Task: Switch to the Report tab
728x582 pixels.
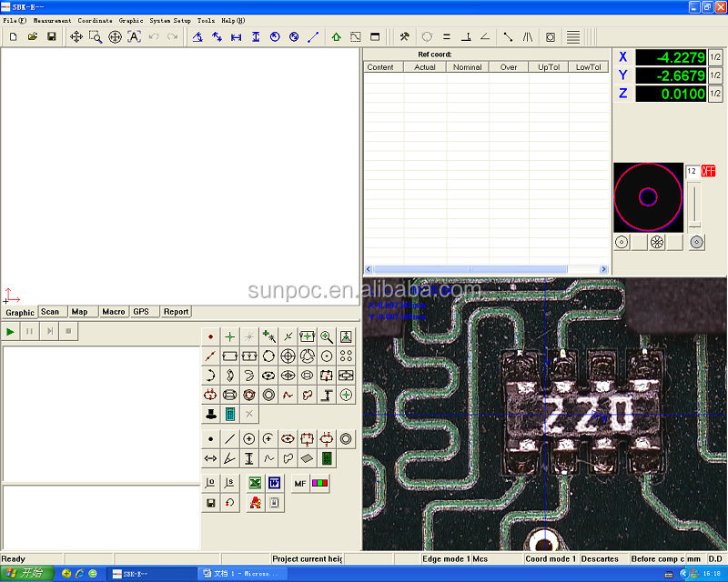Action: (x=176, y=312)
